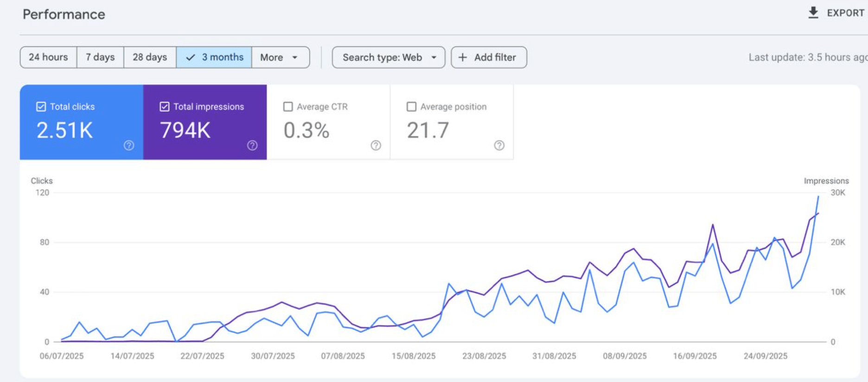This screenshot has width=868, height=382.
Task: Click the Export download icon
Action: click(813, 13)
